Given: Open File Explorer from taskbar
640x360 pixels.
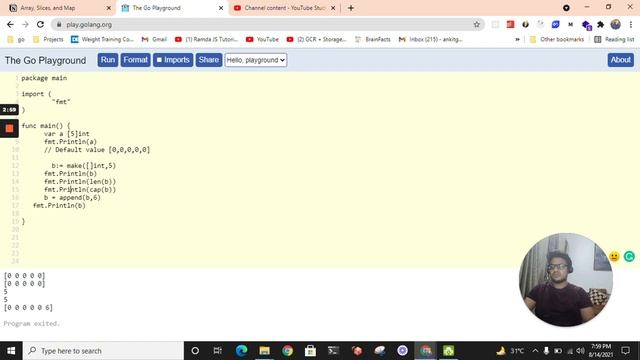Looking at the screenshot, I should coord(264,351).
